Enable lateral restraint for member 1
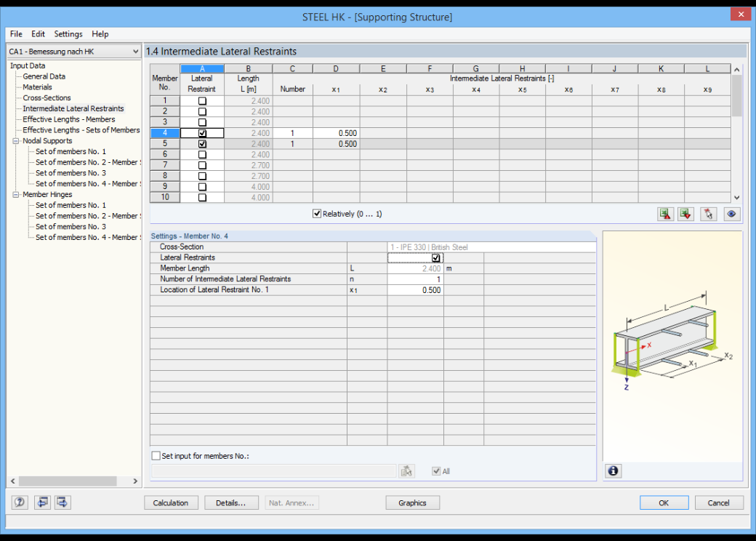The height and width of the screenshot is (541, 756). tap(203, 101)
